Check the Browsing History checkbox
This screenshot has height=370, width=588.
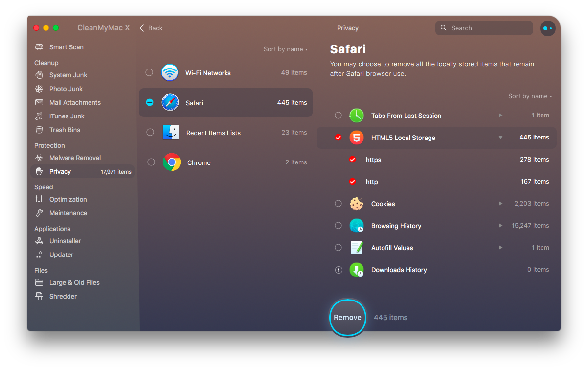tap(338, 226)
